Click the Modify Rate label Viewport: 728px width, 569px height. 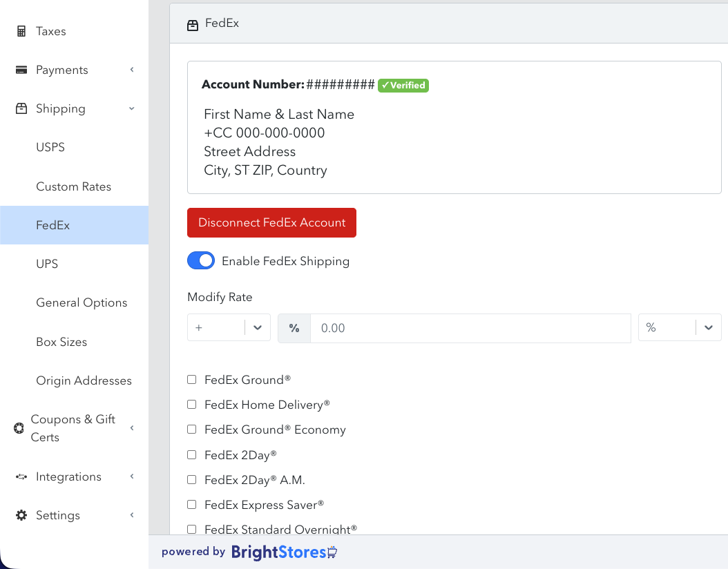[x=220, y=297]
